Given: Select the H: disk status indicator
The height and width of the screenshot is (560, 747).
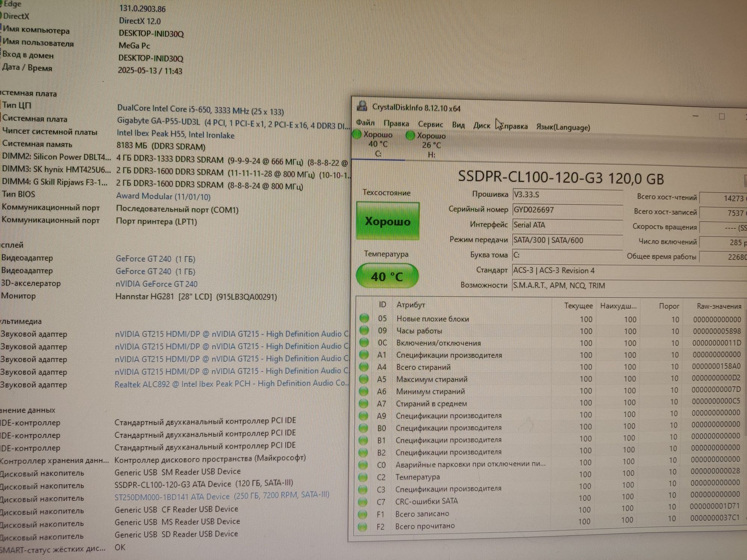Looking at the screenshot, I should click(431, 145).
